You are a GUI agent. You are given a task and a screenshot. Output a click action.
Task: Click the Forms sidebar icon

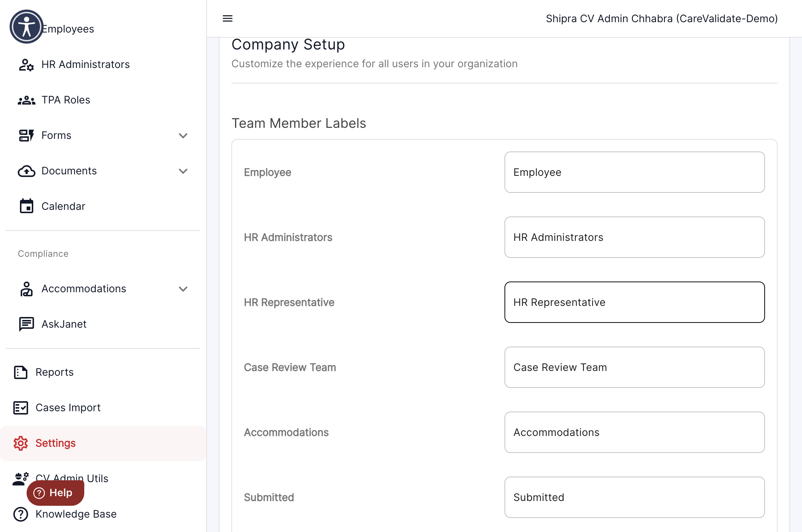26,136
